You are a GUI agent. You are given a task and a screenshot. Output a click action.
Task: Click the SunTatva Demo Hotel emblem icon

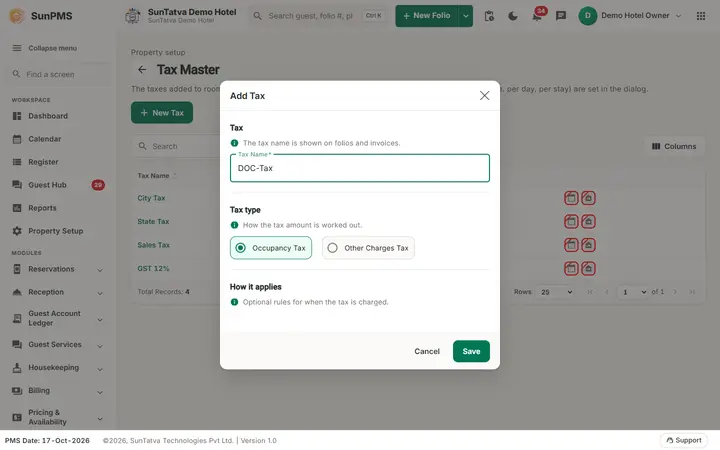pyautogui.click(x=133, y=16)
